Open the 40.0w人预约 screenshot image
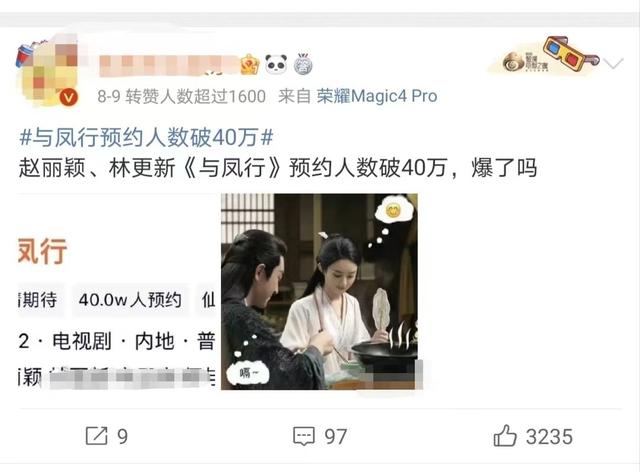640x472 pixels. click(x=117, y=292)
